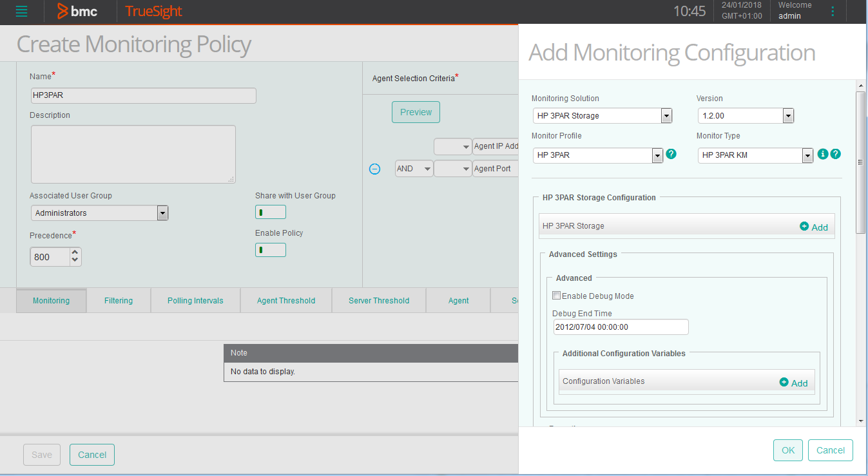Open the Associated User Group dropdown
Viewport: 868px width, 476px height.
click(x=162, y=213)
